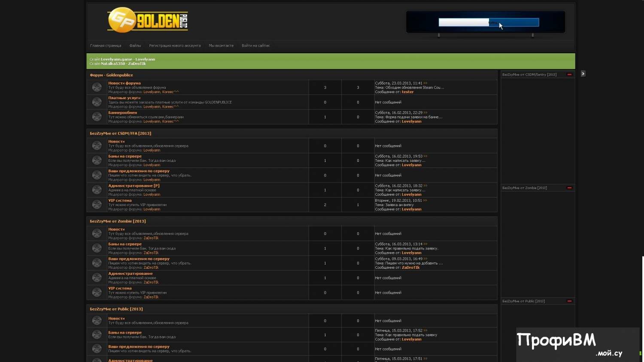Open the Новости форума forum

coord(125,83)
